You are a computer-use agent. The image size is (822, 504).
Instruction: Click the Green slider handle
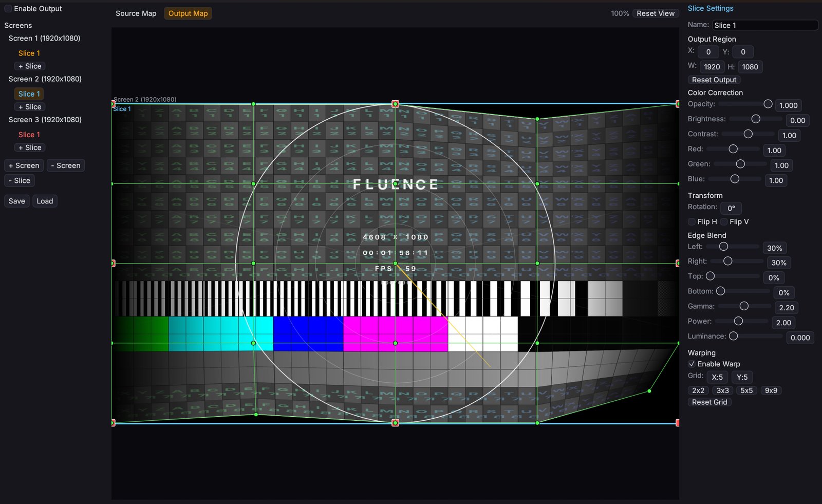pyautogui.click(x=740, y=163)
